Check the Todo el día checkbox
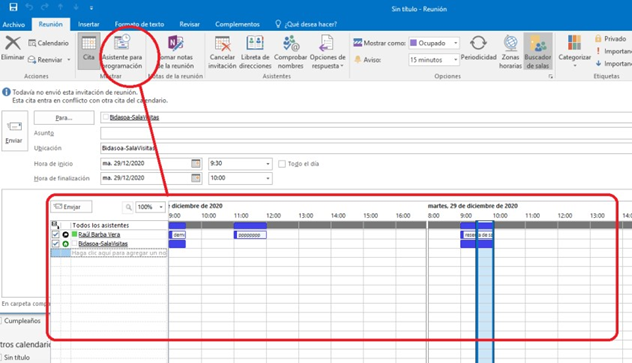This screenshot has height=363, width=632. point(282,164)
